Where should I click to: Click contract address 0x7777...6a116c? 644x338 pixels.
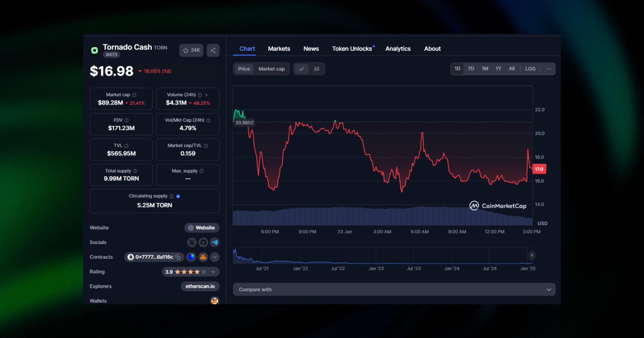[154, 257]
